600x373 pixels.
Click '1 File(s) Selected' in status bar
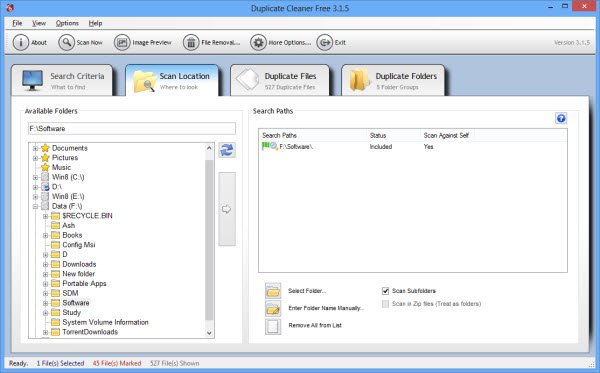point(60,363)
